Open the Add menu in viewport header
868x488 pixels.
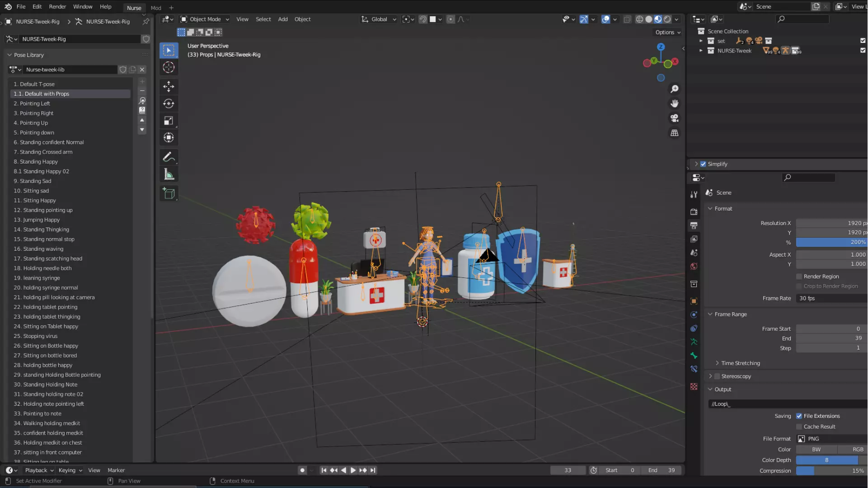tap(283, 19)
